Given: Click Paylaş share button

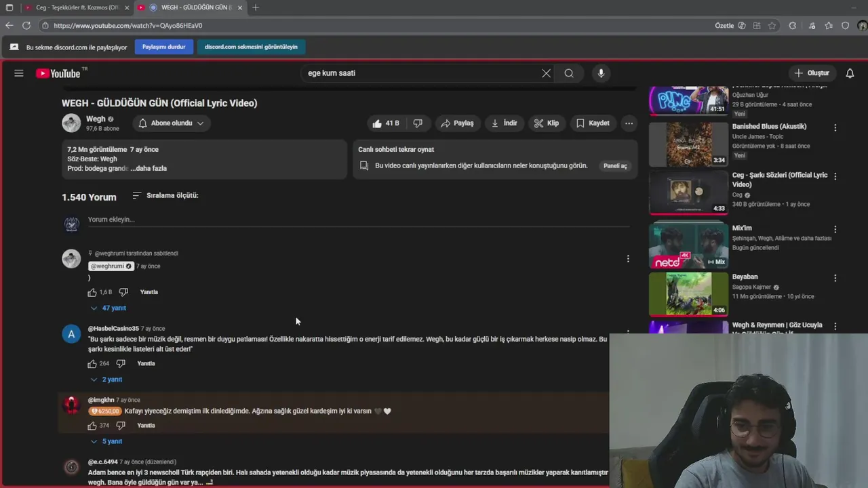Looking at the screenshot, I should coord(457,123).
